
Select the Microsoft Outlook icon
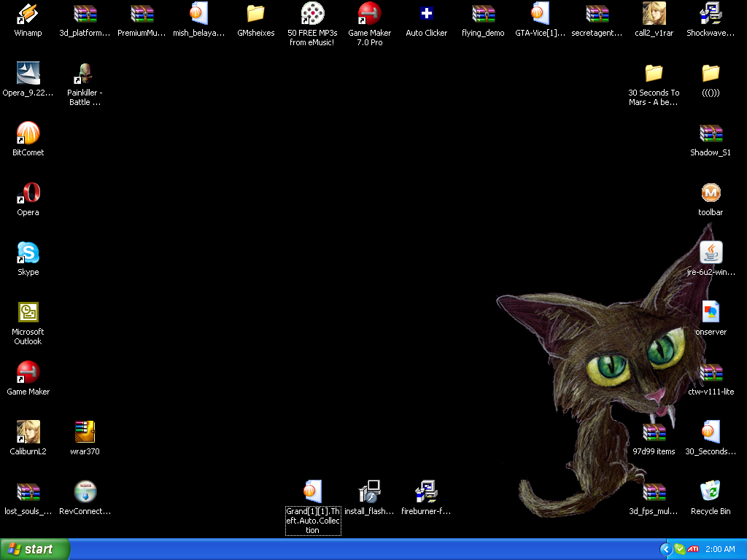[28, 313]
